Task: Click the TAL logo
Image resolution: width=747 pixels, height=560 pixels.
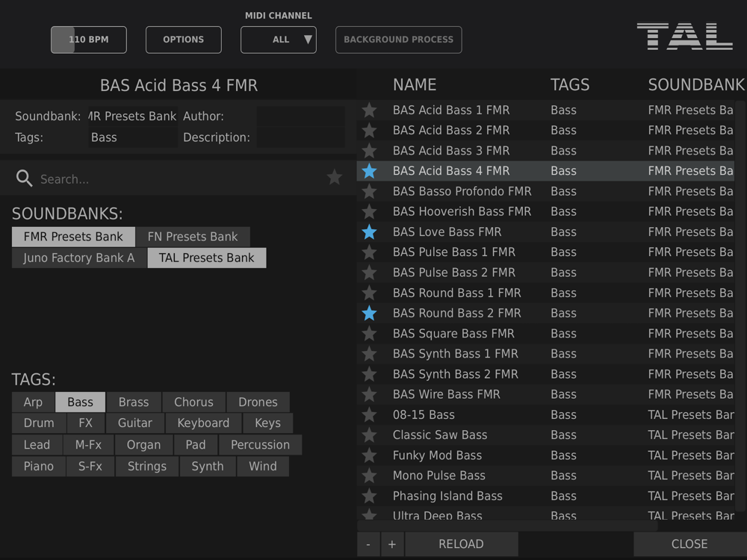Action: (x=684, y=36)
